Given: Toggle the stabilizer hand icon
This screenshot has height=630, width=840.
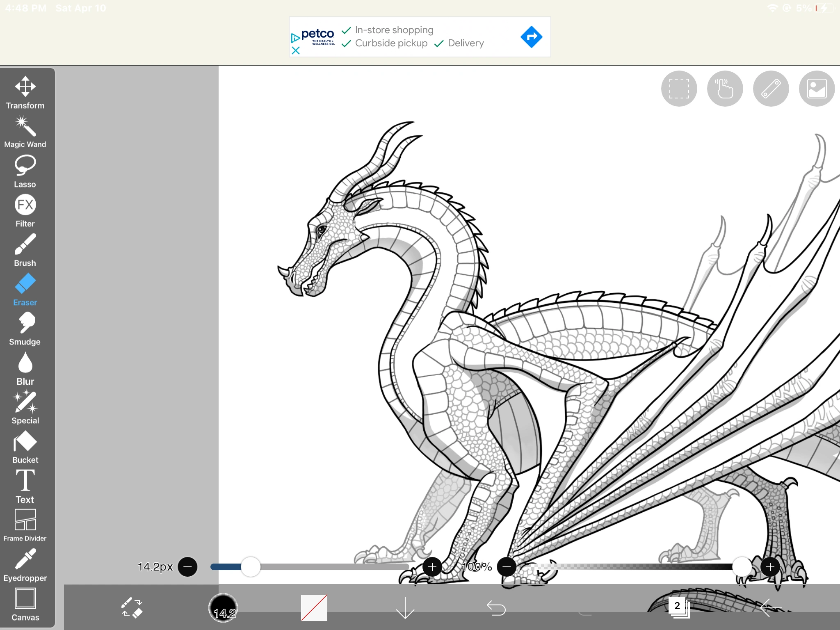Looking at the screenshot, I should tap(725, 89).
